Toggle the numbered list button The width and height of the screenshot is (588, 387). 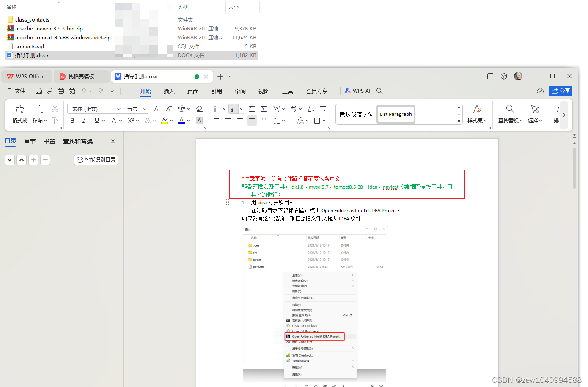coord(234,109)
